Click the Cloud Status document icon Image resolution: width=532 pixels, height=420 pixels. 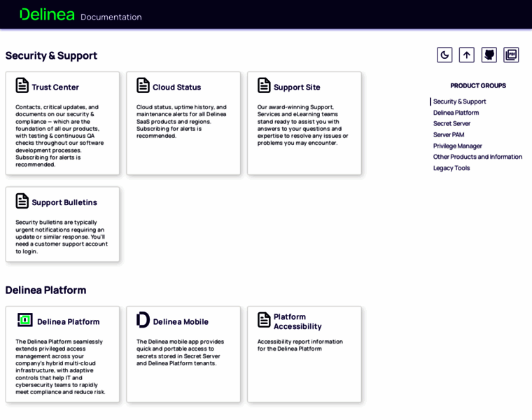[x=143, y=85]
